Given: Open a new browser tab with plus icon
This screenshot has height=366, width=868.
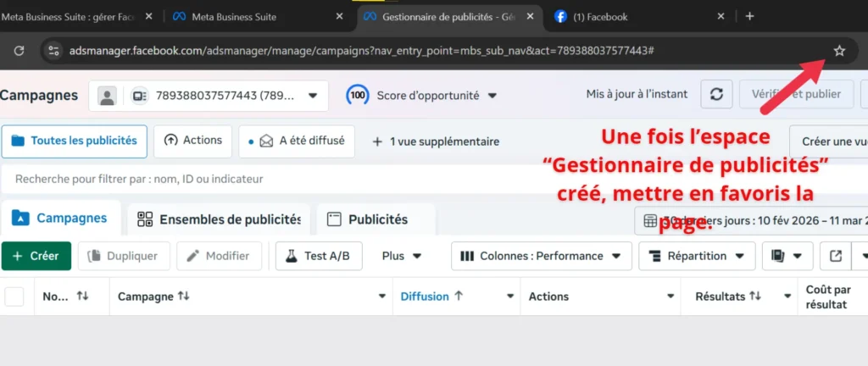Looking at the screenshot, I should [749, 16].
